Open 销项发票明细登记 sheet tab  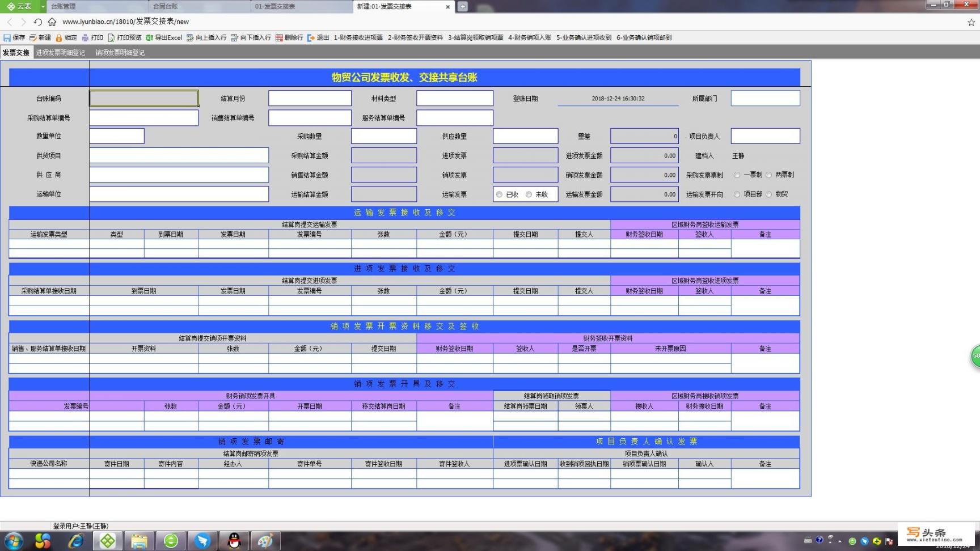[x=120, y=52]
